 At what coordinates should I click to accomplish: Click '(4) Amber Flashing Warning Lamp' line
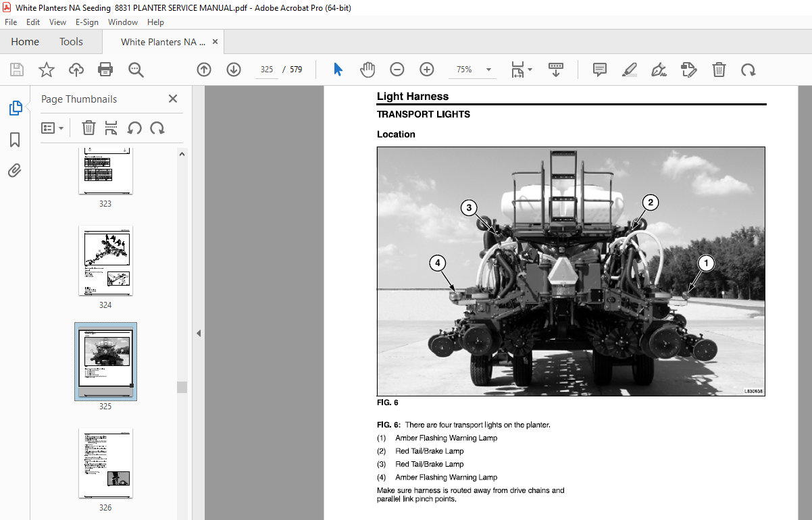pos(437,477)
